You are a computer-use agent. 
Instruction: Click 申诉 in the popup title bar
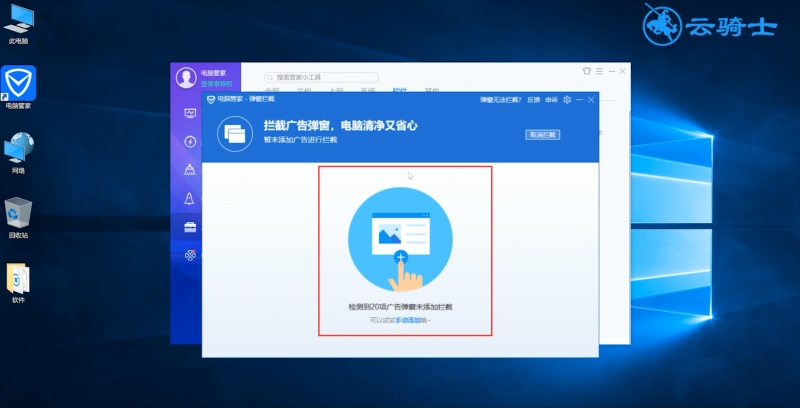click(552, 100)
